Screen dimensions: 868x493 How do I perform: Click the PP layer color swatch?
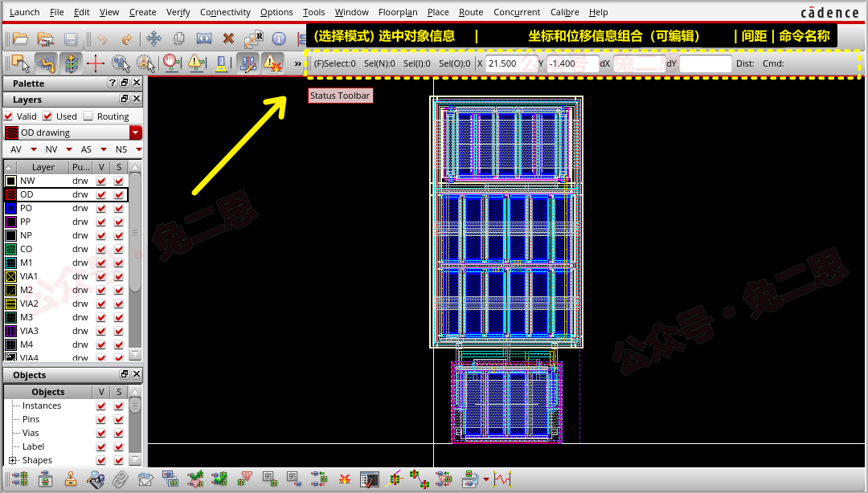pos(10,222)
